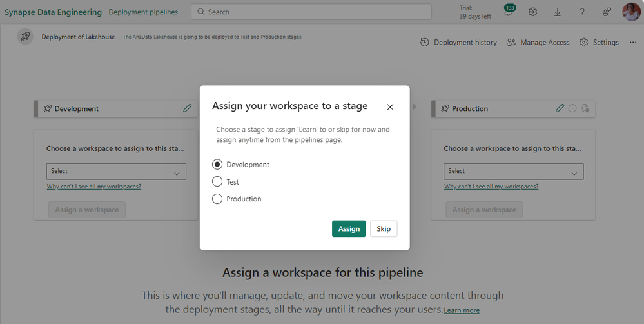Open the Development workspace Select dropdown

pos(116,172)
